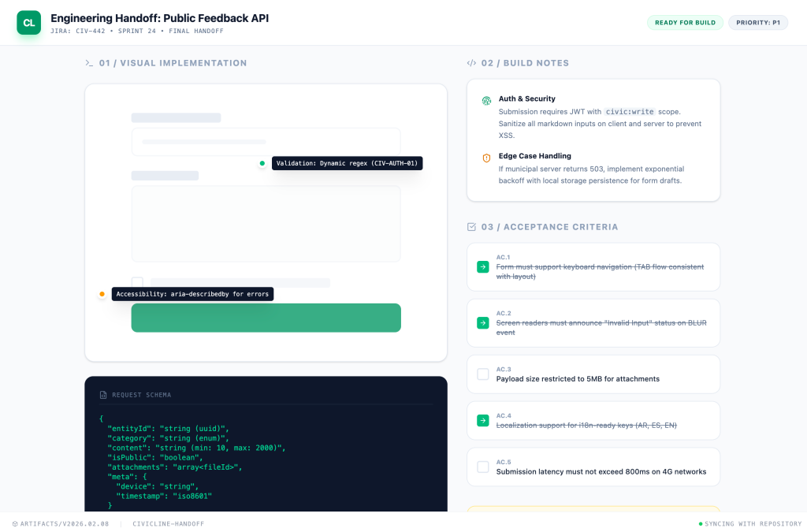807x532 pixels.
Task: Click the mockup form checkbox
Action: (137, 282)
